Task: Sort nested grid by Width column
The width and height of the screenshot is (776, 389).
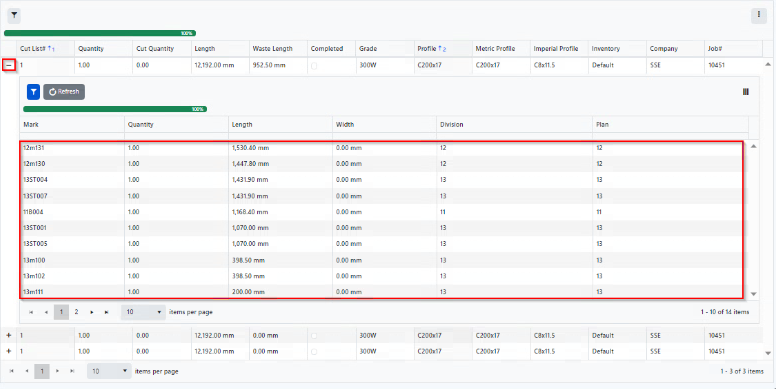Action: [384, 125]
